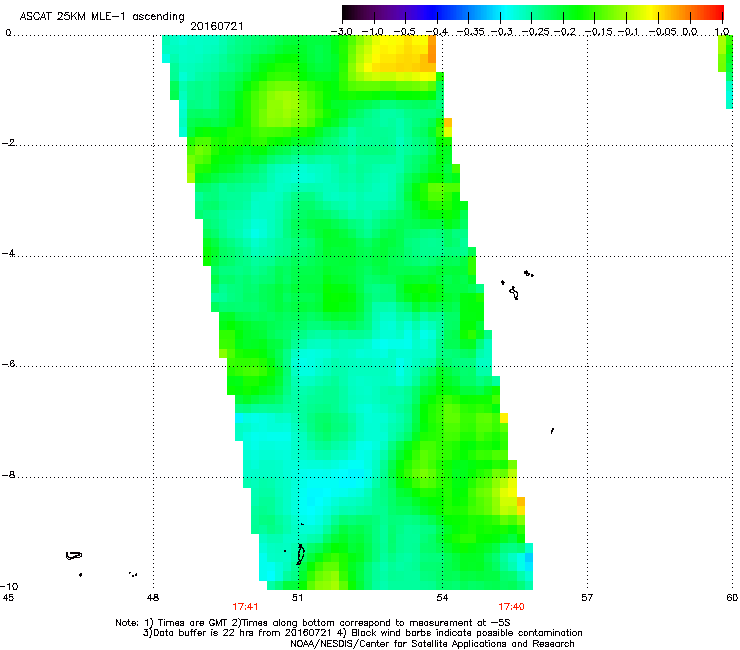Click the colorbar label -0.3
Image resolution: width=740 pixels, height=650 pixels.
tap(502, 32)
